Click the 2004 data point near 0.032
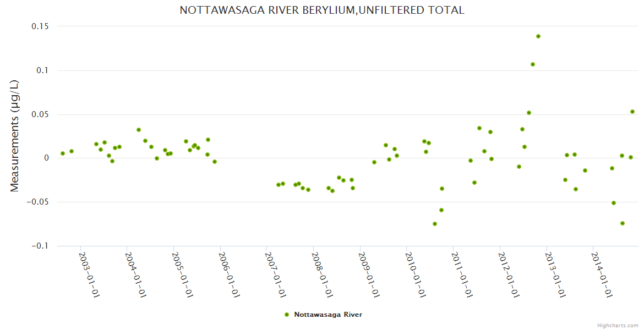This screenshot has width=644, height=330. (139, 130)
